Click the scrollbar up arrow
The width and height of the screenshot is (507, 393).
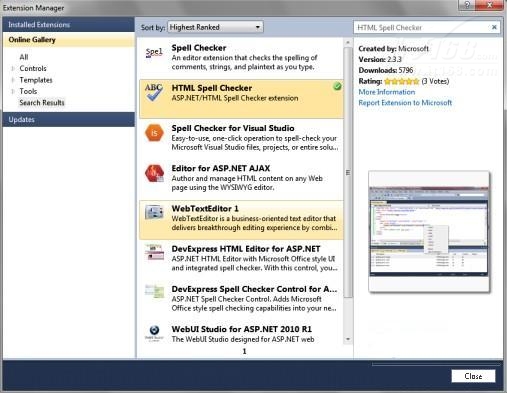[348, 43]
